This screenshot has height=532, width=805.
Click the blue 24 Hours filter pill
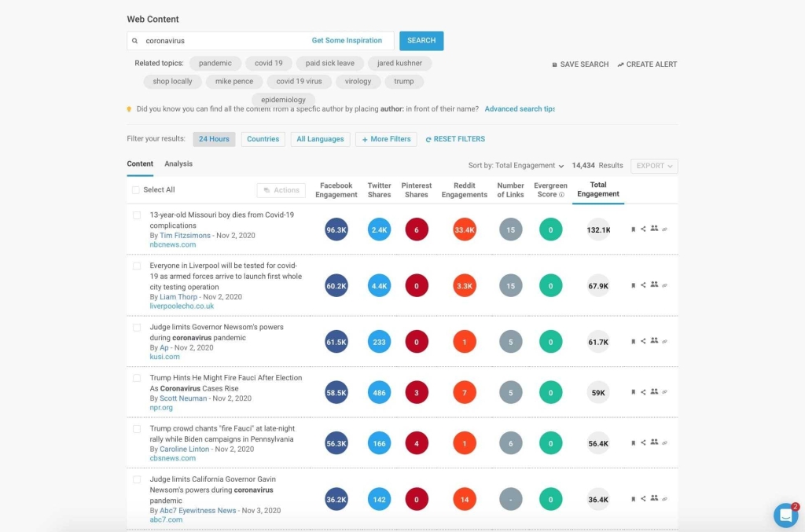[x=214, y=139]
